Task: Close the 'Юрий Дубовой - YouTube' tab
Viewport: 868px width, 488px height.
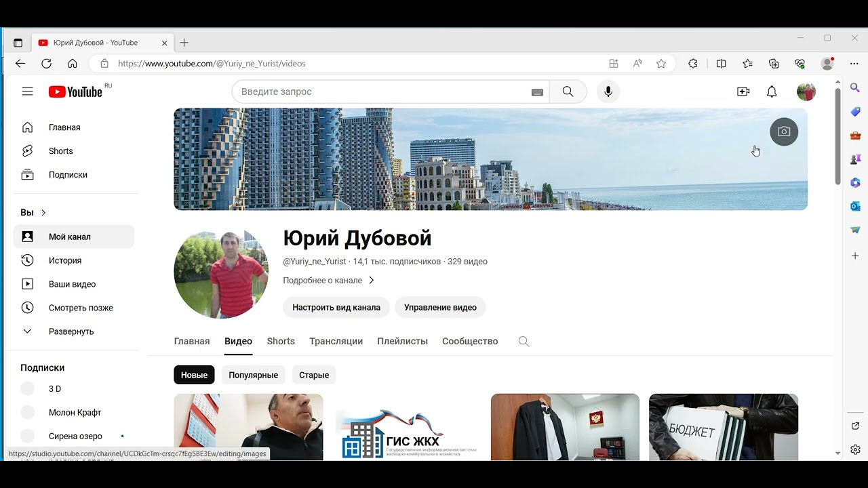Action: [164, 43]
